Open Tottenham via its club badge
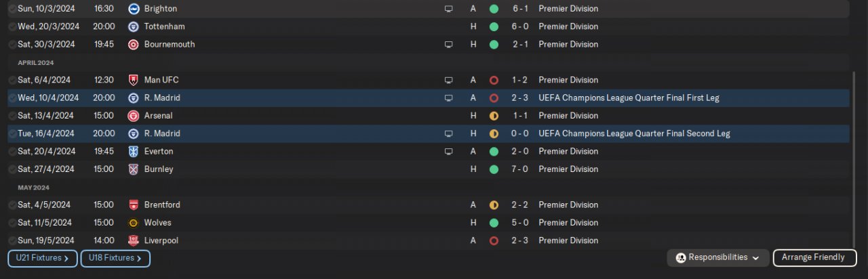 tap(133, 26)
